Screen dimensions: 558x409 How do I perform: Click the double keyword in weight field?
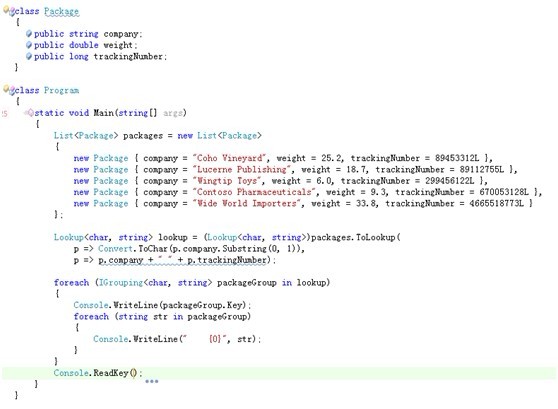coord(84,45)
